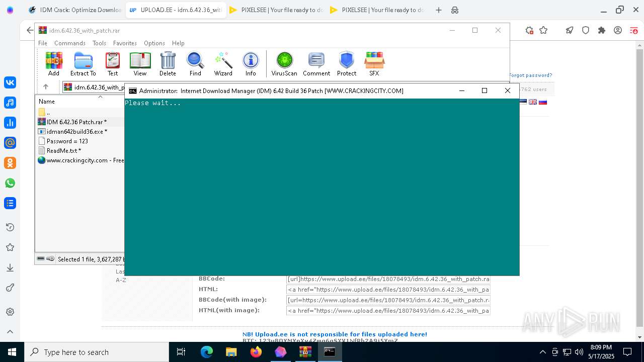Open the Help menu
Screen dimensions: 644x362
178,43
